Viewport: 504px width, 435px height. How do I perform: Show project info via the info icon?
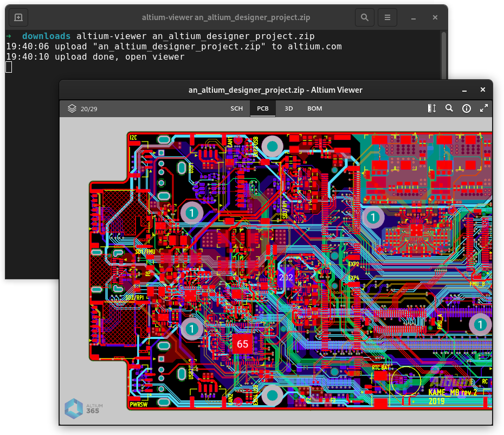[x=467, y=108]
